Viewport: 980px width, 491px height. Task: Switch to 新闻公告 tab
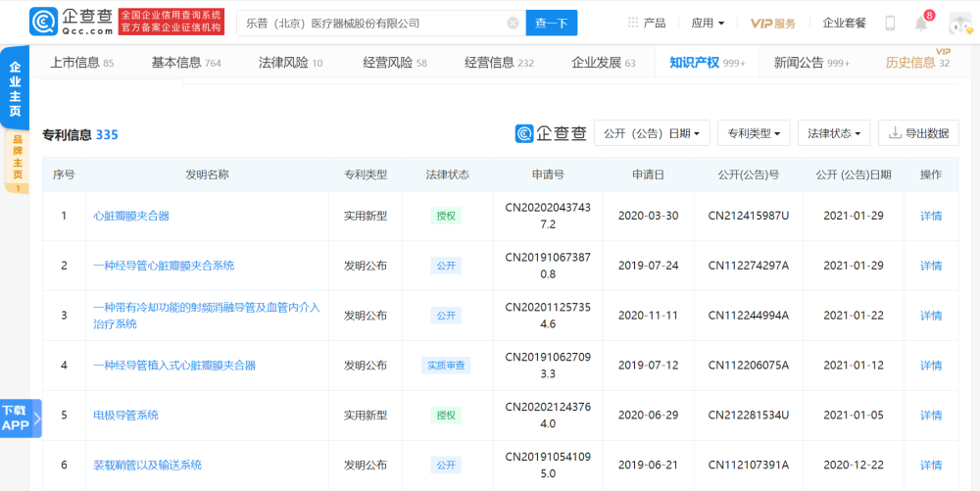click(811, 63)
